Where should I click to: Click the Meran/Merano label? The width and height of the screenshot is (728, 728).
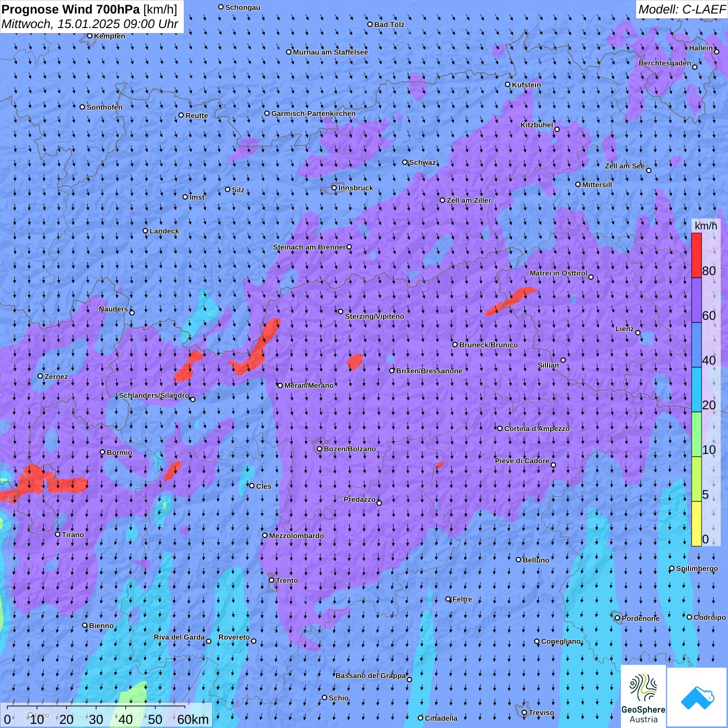tap(309, 385)
